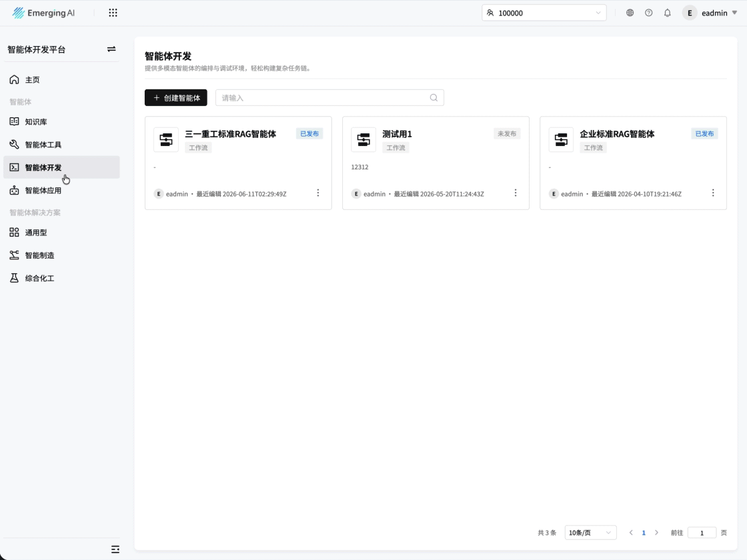The height and width of the screenshot is (560, 747).
Task: Click the wrench icon beside 智能体工具
Action: (x=14, y=144)
